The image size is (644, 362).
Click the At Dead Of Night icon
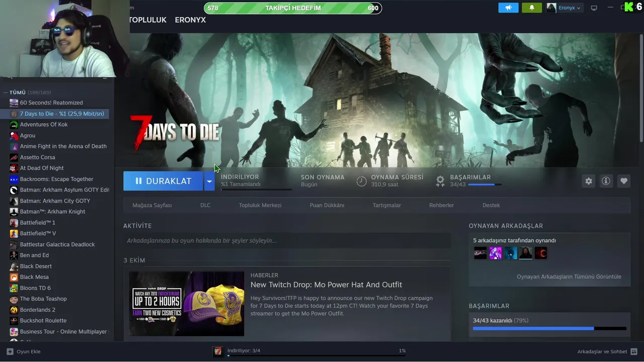click(14, 168)
